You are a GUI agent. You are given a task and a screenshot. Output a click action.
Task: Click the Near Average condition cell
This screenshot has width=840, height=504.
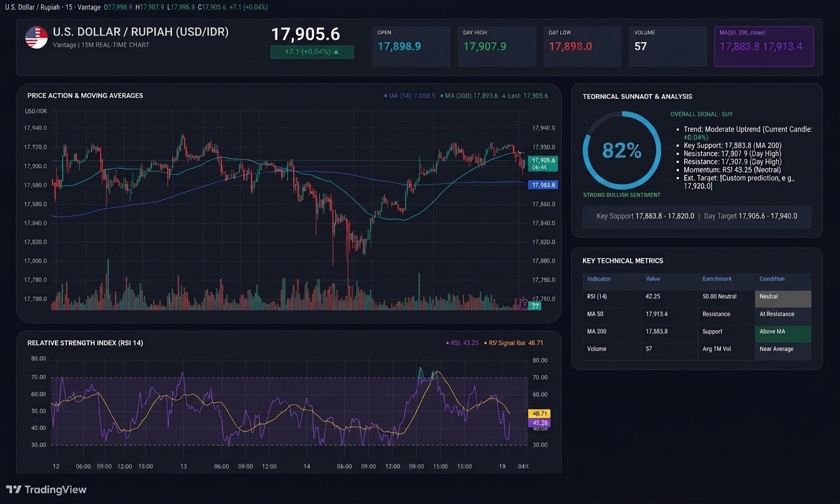click(783, 351)
